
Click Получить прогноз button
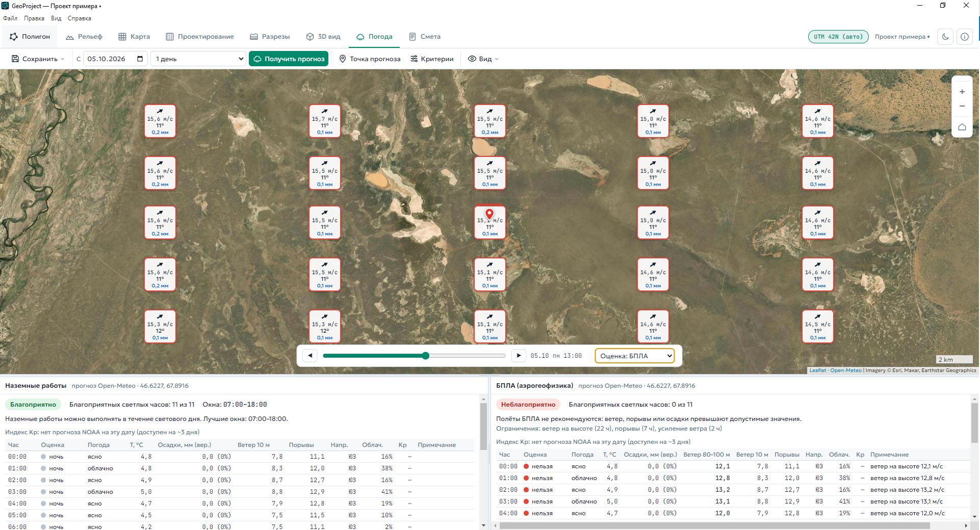[x=289, y=59]
